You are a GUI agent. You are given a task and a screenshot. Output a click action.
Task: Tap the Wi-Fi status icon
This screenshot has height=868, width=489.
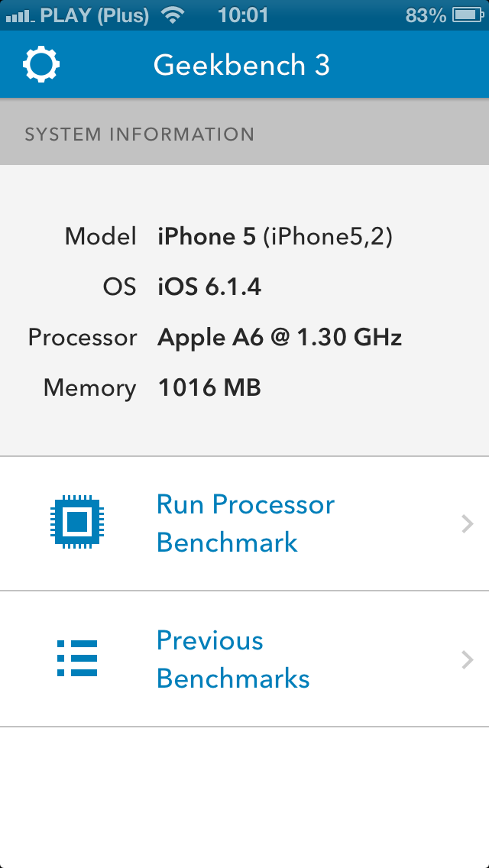(174, 15)
